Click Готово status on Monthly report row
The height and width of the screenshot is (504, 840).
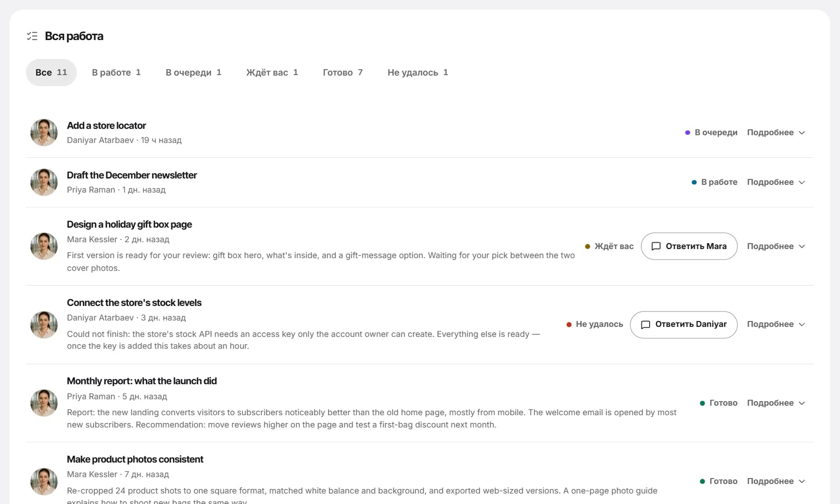point(718,403)
